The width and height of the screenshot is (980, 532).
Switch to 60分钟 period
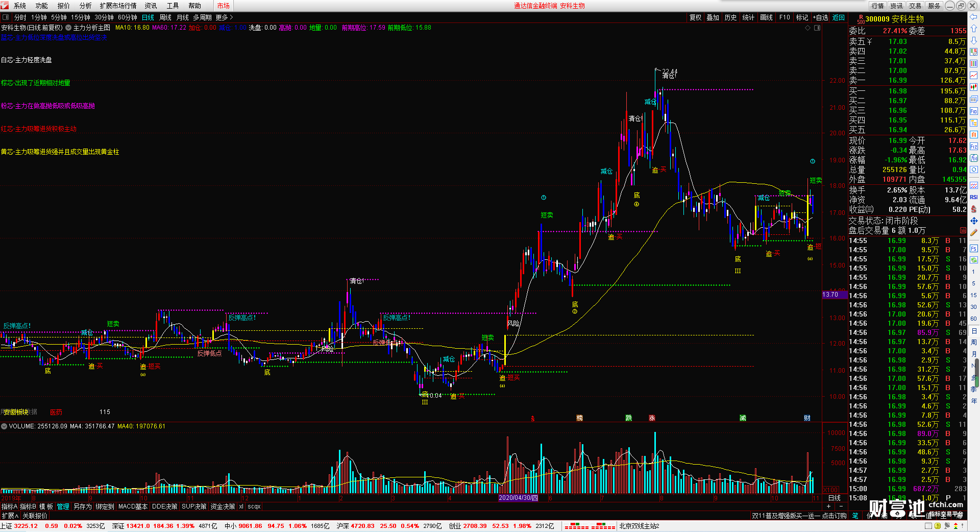(128, 17)
